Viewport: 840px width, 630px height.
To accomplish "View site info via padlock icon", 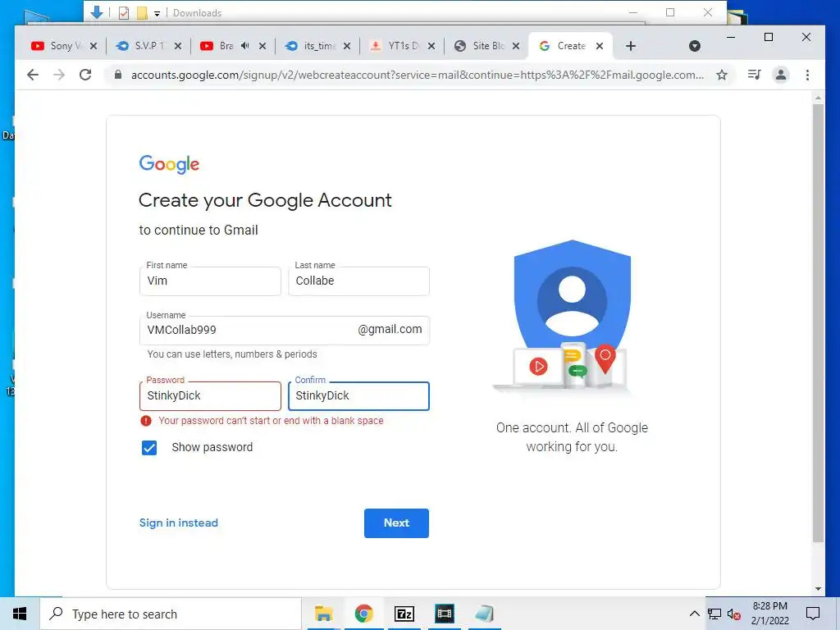I will (x=118, y=75).
